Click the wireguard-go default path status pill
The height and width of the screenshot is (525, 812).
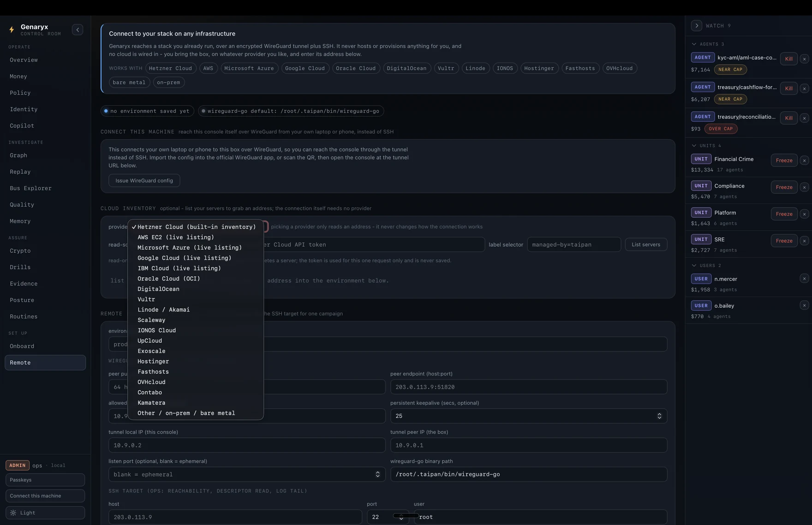(291, 111)
